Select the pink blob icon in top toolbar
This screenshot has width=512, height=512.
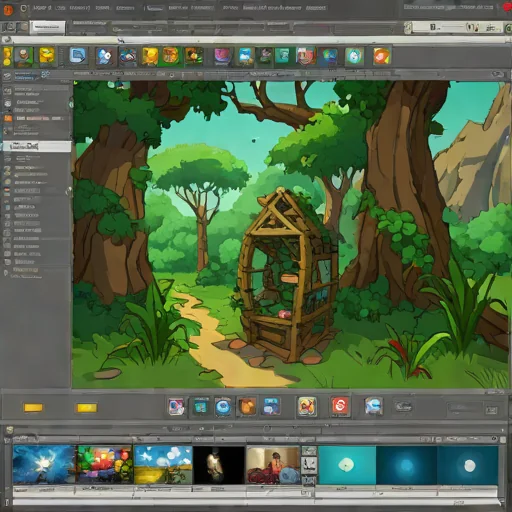pos(222,56)
